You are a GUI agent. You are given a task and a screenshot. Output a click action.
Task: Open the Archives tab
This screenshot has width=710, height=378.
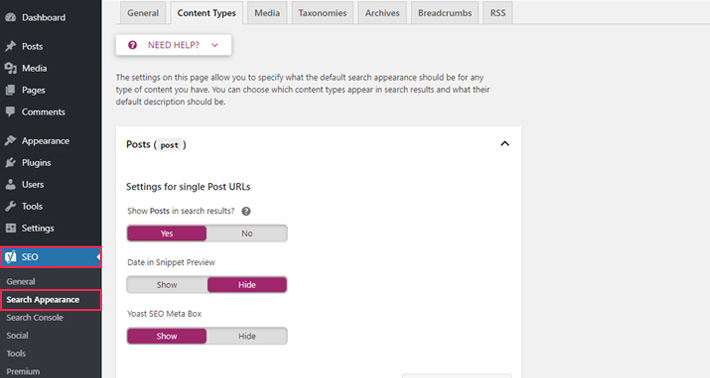[382, 13]
